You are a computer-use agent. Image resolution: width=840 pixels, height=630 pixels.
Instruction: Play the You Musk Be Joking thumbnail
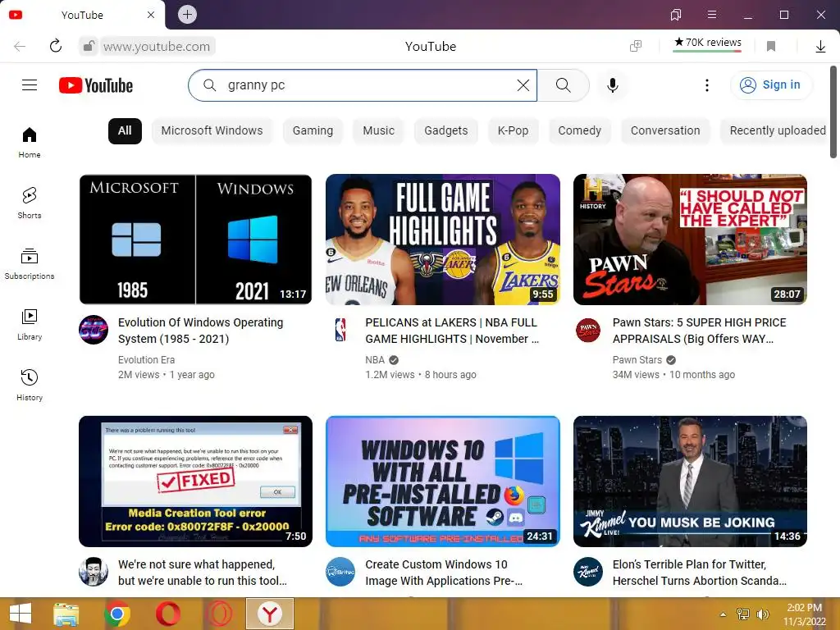point(690,482)
